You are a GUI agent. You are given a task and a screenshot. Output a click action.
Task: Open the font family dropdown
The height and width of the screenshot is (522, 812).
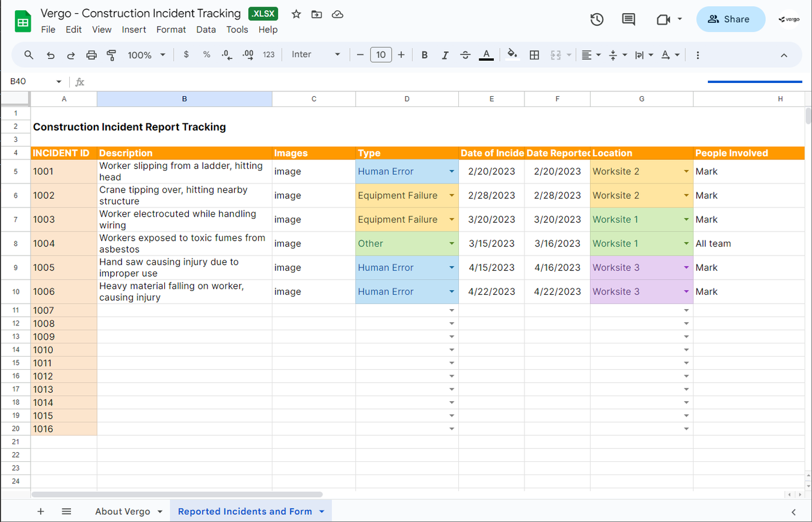[x=317, y=54]
